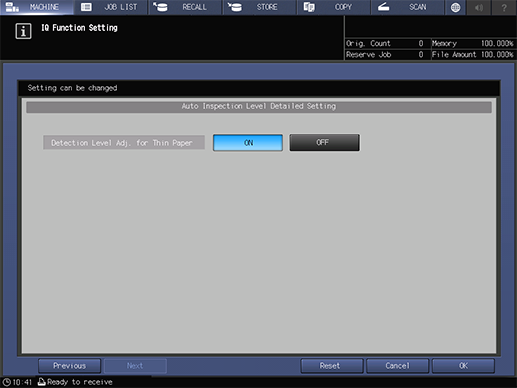Viewport: 517px width, 388px height.
Task: Go to the STORE tab
Action: click(x=259, y=7)
